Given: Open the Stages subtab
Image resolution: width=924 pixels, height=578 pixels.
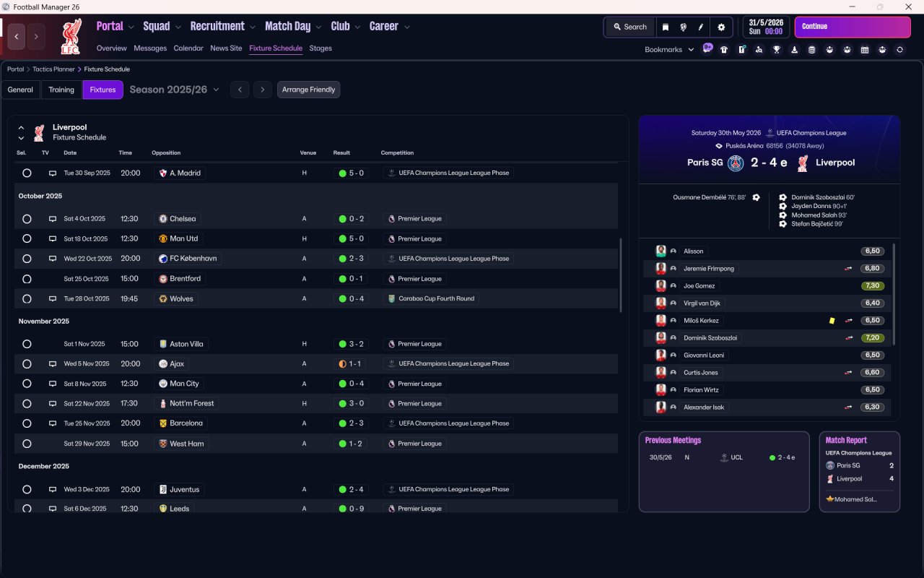Looking at the screenshot, I should point(321,48).
